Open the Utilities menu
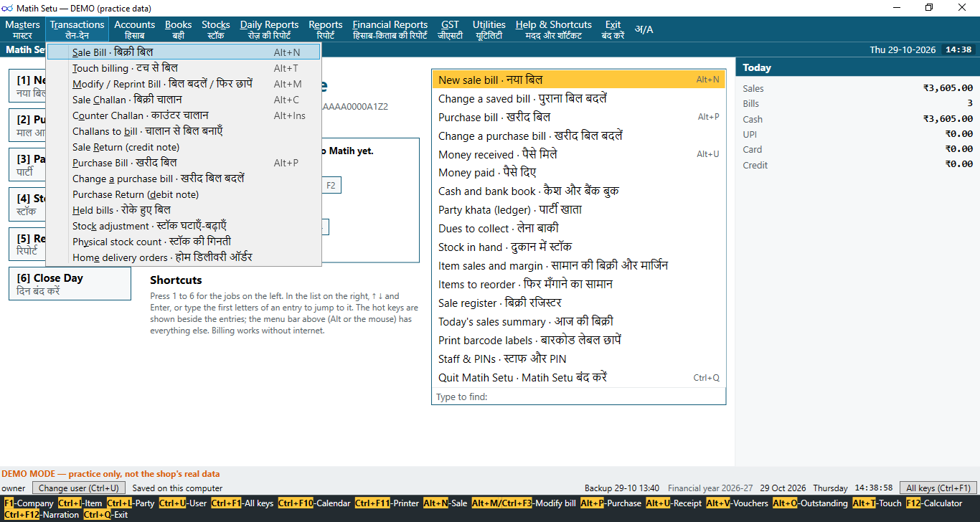 (489, 29)
